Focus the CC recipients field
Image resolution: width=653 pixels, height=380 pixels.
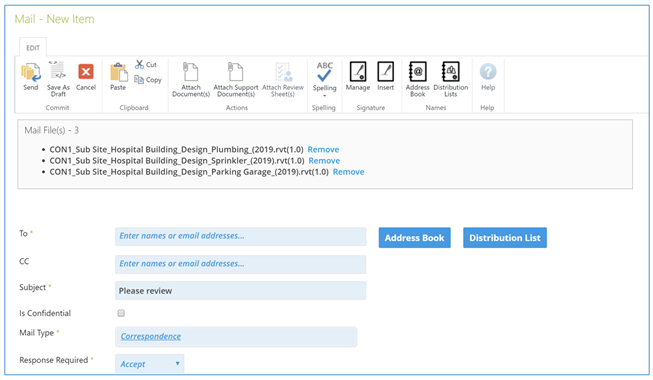(x=240, y=264)
